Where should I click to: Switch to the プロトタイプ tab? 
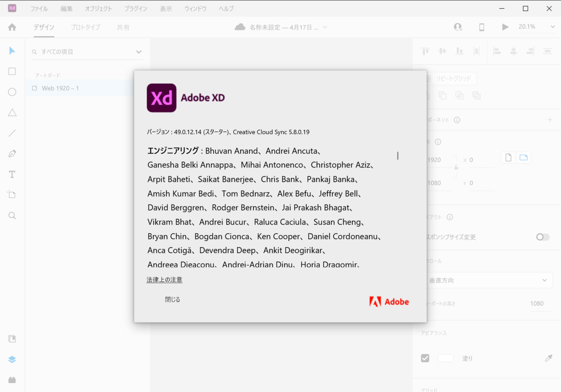click(85, 27)
